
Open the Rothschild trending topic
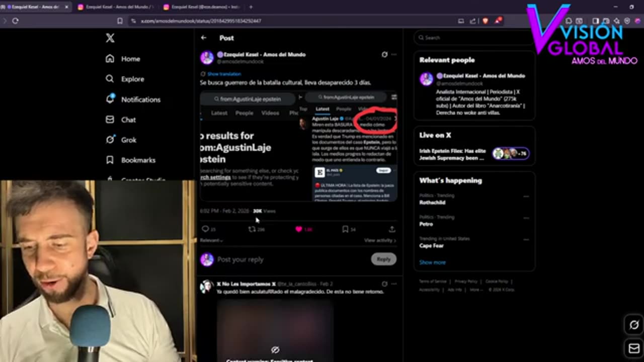click(x=431, y=203)
